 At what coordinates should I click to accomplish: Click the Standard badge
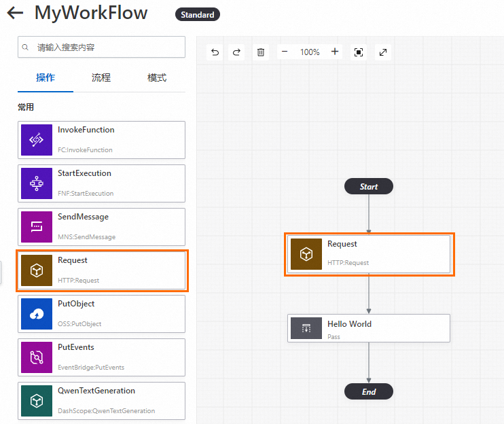point(198,14)
